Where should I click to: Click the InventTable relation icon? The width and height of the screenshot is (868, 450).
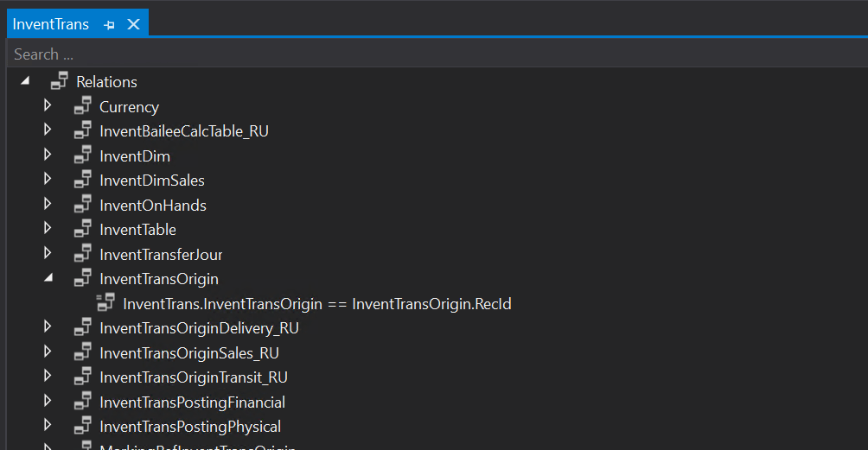[83, 230]
